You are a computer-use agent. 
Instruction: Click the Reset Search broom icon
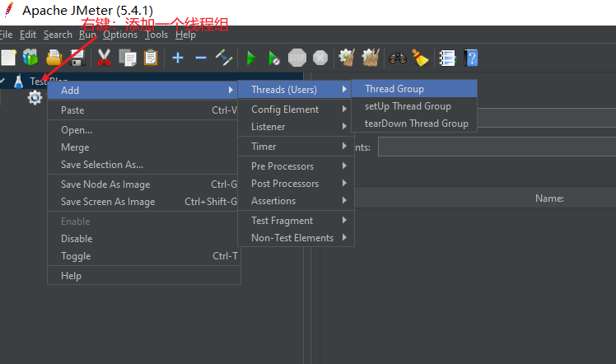pyautogui.click(x=420, y=58)
